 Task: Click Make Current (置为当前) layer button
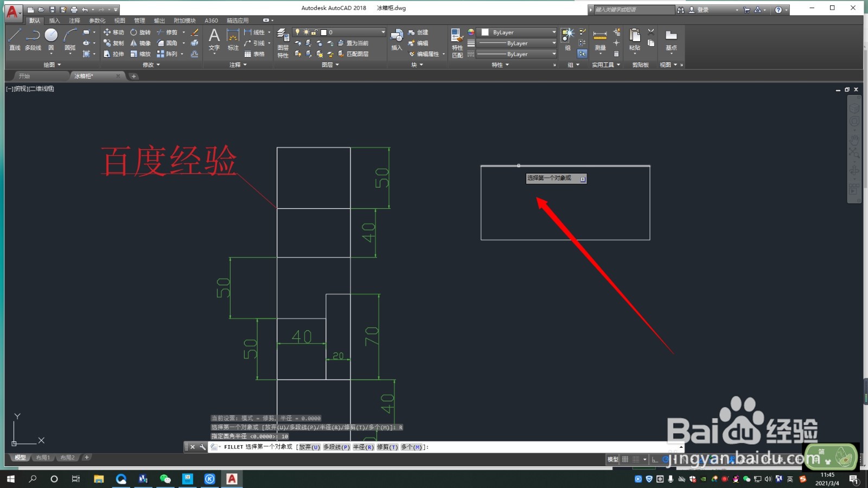(x=353, y=43)
